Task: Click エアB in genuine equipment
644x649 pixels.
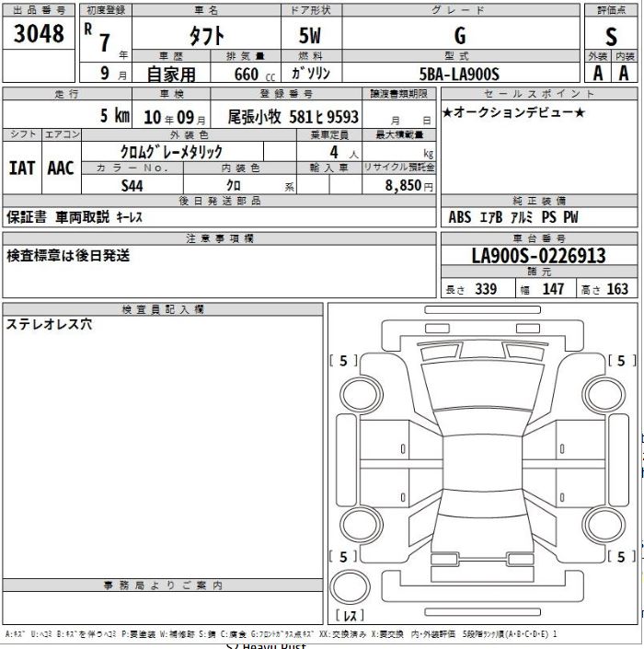Action: [x=491, y=217]
